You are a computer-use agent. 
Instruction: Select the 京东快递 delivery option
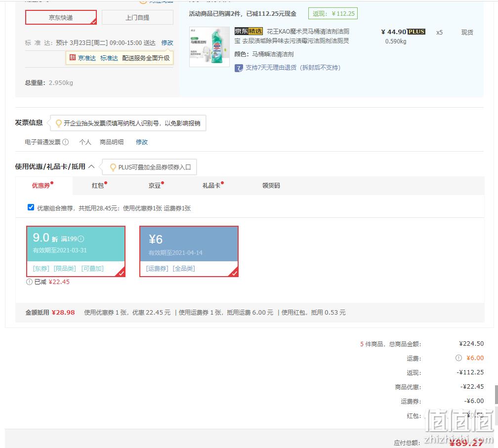click(x=61, y=17)
